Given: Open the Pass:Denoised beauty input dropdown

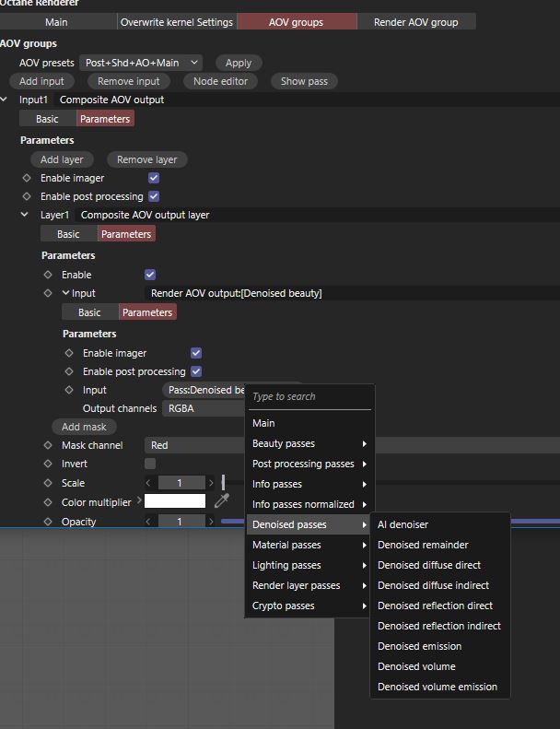Looking at the screenshot, I should coord(204,390).
